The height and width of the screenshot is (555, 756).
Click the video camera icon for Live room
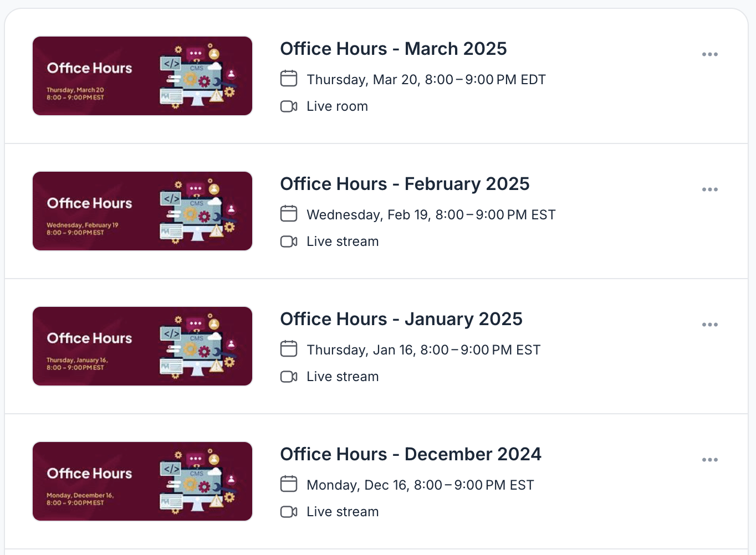(289, 106)
